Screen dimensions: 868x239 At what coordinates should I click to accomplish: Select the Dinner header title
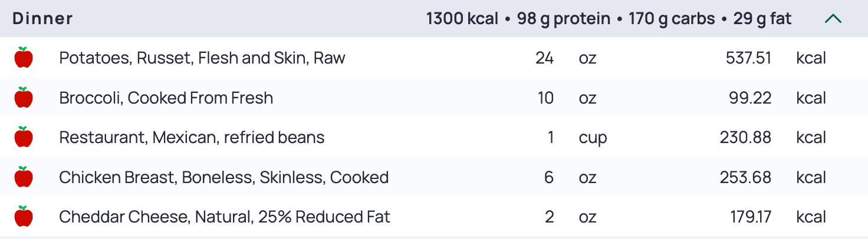point(42,19)
